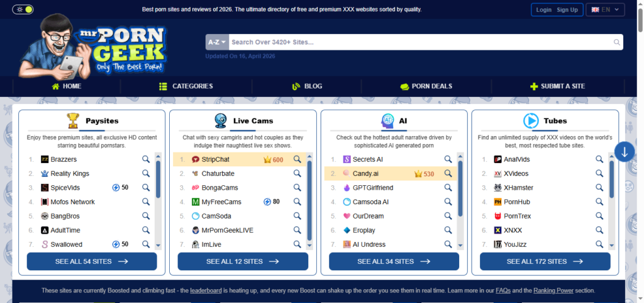Open the XHamster listing
644x303 pixels.
click(518, 188)
